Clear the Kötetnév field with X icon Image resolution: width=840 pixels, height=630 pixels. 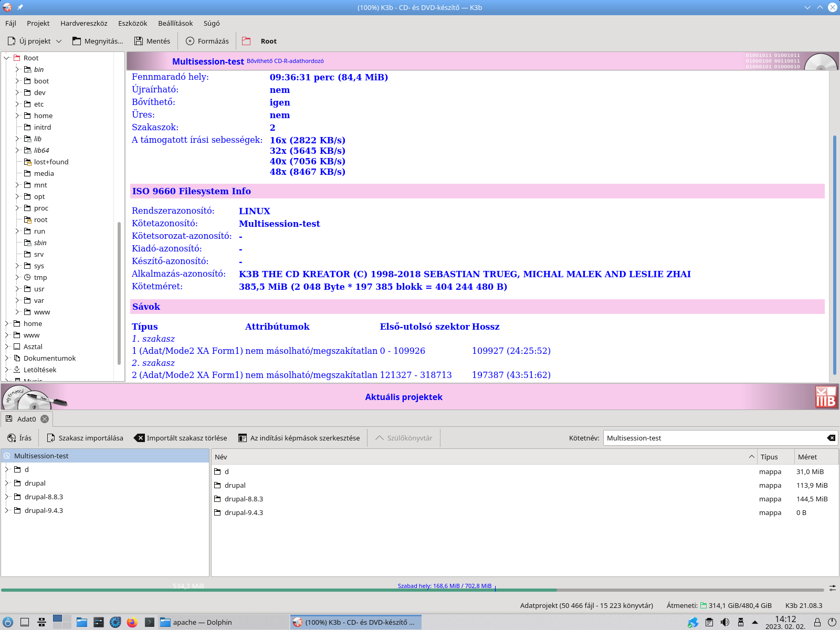[831, 438]
